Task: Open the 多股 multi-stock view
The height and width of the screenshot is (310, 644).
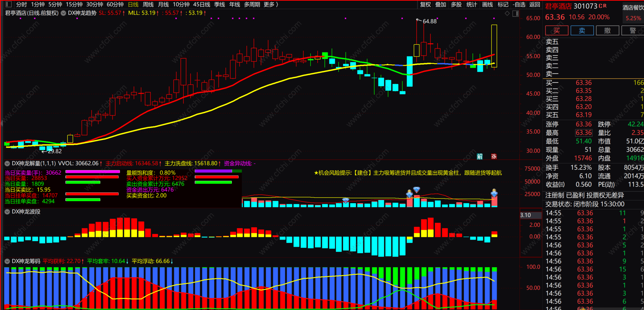Action: coord(456,4)
